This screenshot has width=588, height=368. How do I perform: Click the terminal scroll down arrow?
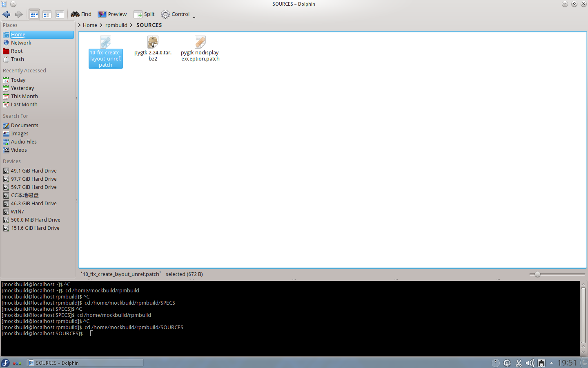point(584,352)
